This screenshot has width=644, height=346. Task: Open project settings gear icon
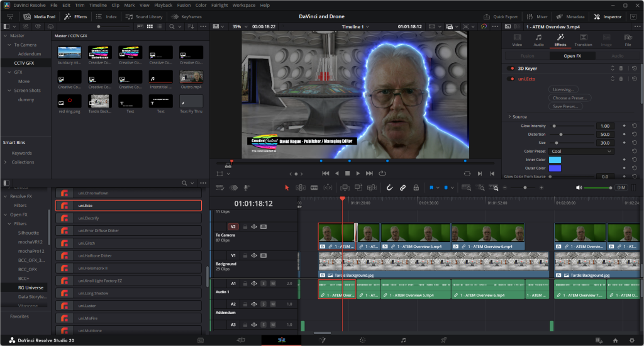pos(631,340)
